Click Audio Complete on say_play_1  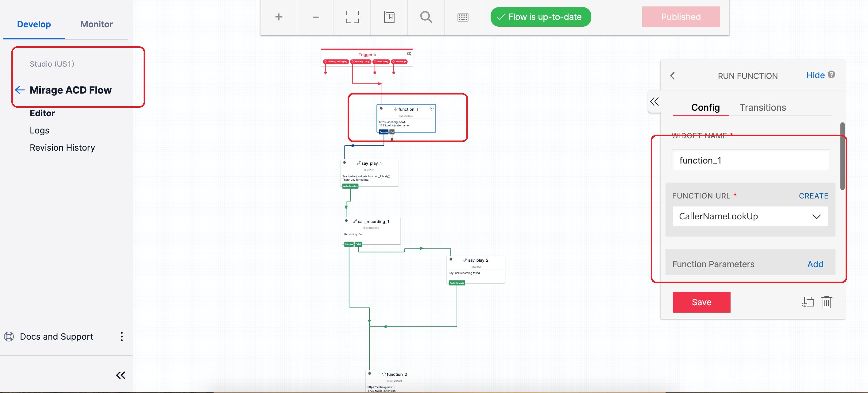point(350,186)
